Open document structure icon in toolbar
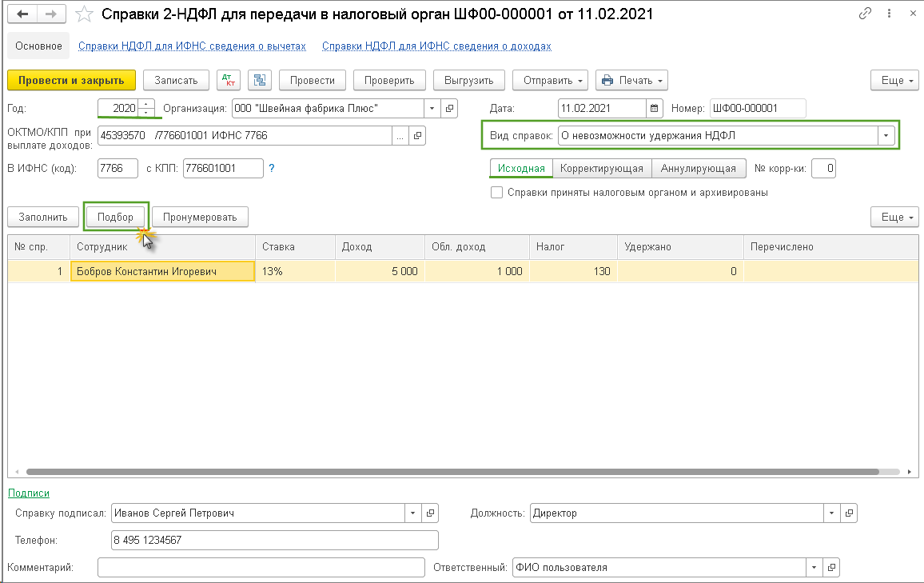 pyautogui.click(x=259, y=80)
